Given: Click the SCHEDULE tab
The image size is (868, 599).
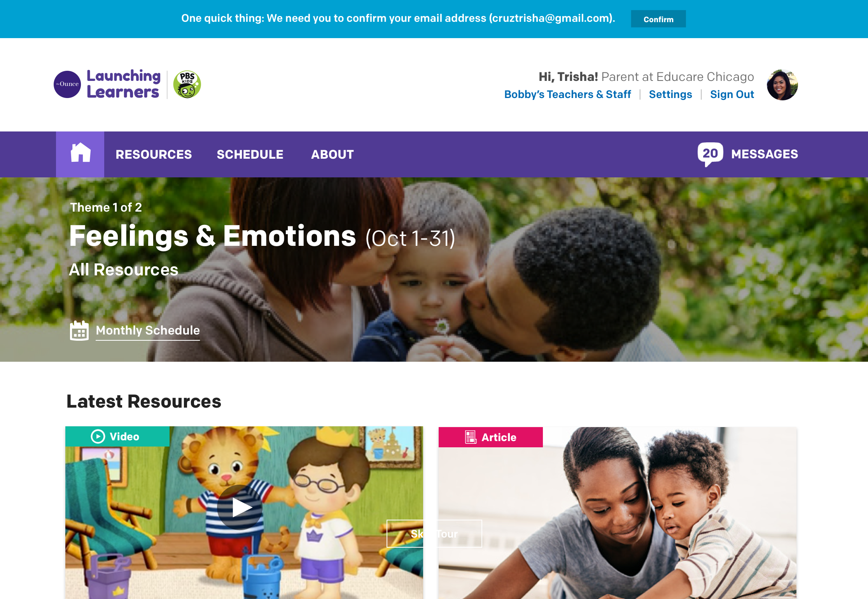Looking at the screenshot, I should pyautogui.click(x=250, y=154).
